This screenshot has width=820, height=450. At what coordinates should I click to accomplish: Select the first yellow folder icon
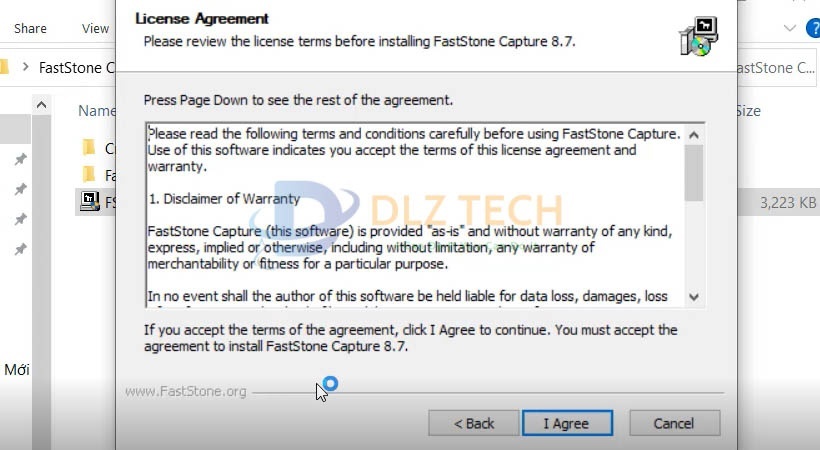point(89,148)
